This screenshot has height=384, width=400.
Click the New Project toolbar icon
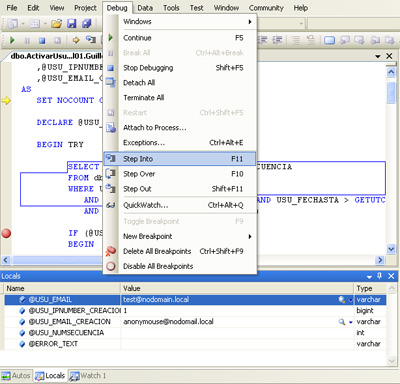click(x=13, y=24)
